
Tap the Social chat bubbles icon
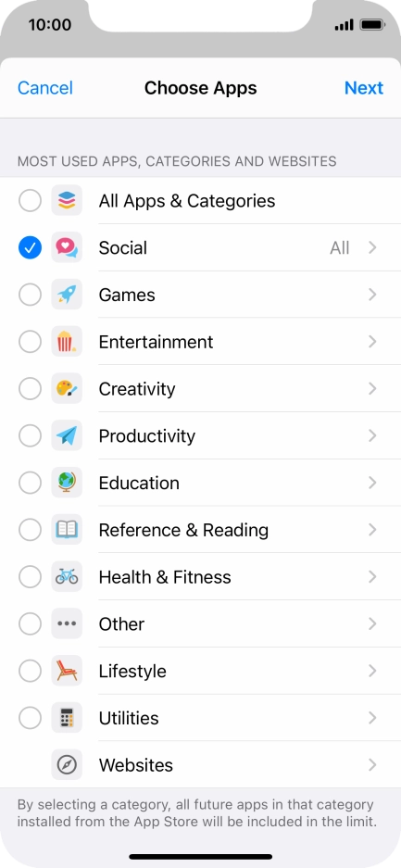pyautogui.click(x=67, y=247)
